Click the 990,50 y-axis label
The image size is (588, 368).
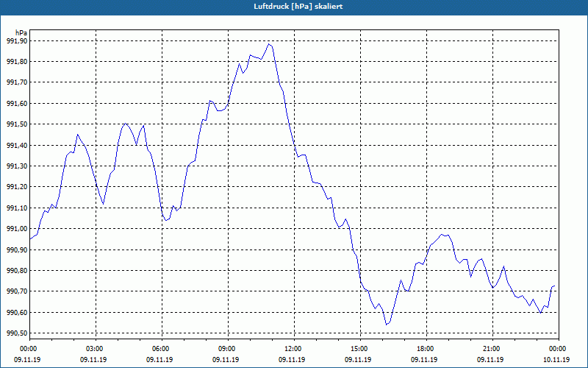pyautogui.click(x=17, y=333)
